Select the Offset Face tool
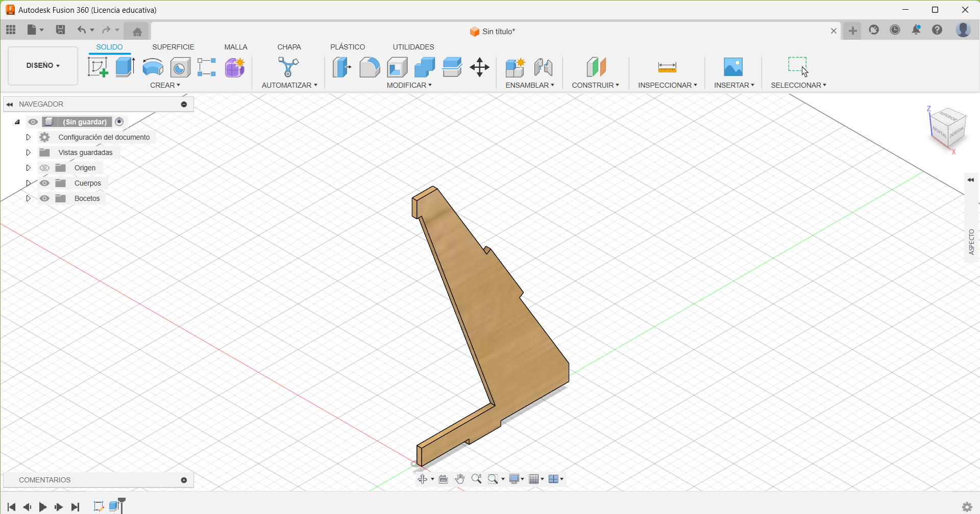Image resolution: width=980 pixels, height=514 pixels. 452,67
